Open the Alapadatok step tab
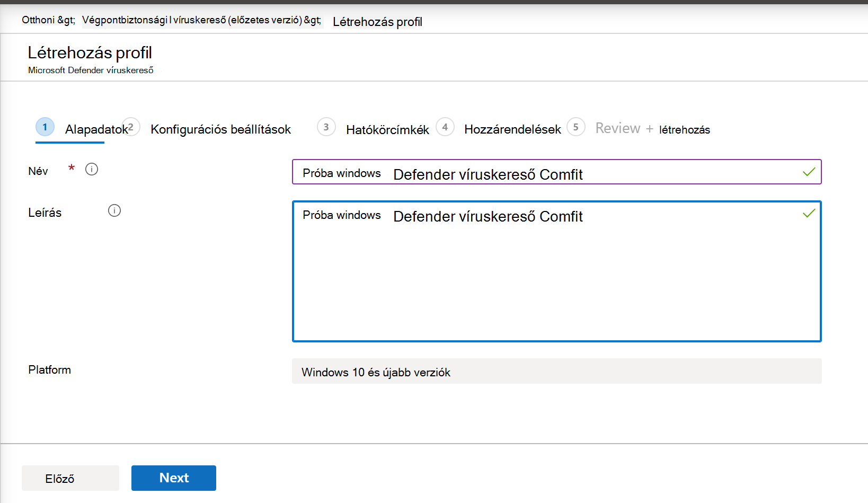868x503 pixels. [x=82, y=129]
